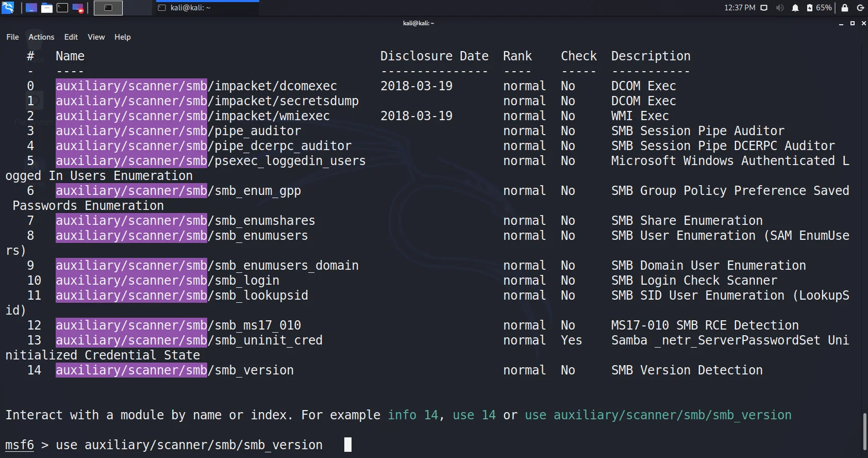Click the 'Description' column header
Screen dimensions: 868x458
click(651, 56)
